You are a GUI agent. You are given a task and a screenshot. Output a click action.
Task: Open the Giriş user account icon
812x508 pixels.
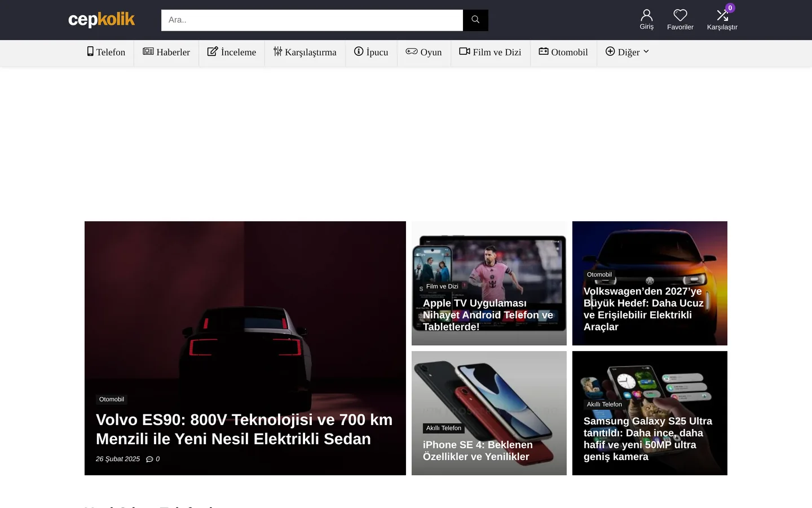pyautogui.click(x=647, y=15)
